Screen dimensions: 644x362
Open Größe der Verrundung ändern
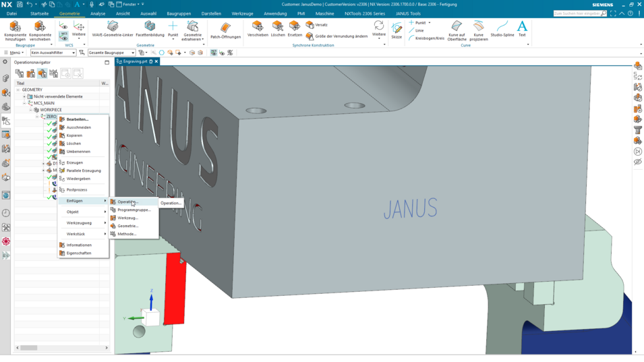(336, 36)
